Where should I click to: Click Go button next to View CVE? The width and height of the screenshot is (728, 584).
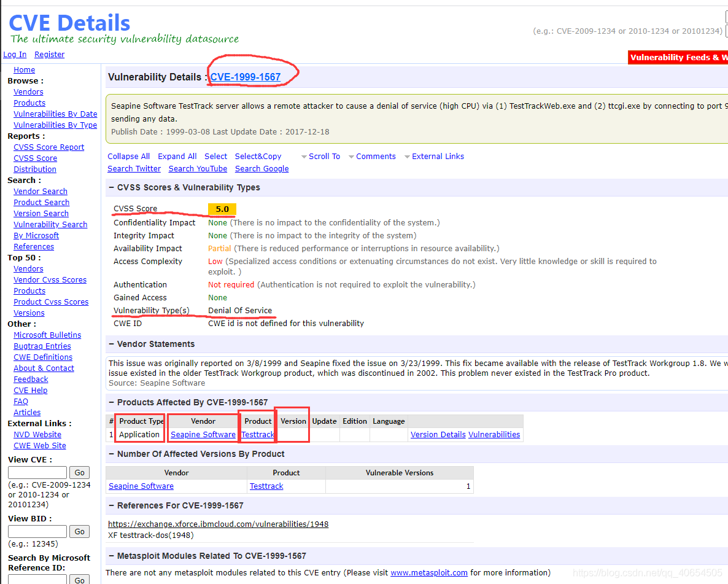coord(79,472)
